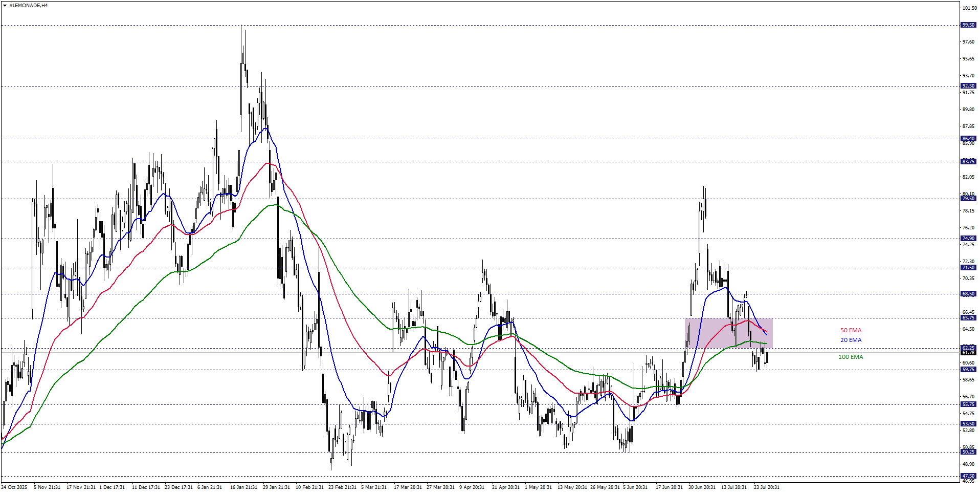Click the 58.65 price scale value
Screen dimensions: 980x493
[968, 380]
